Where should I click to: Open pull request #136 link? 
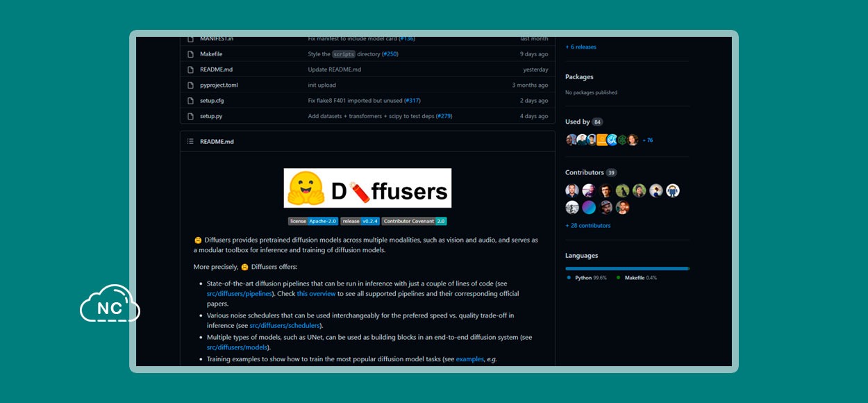[407, 38]
